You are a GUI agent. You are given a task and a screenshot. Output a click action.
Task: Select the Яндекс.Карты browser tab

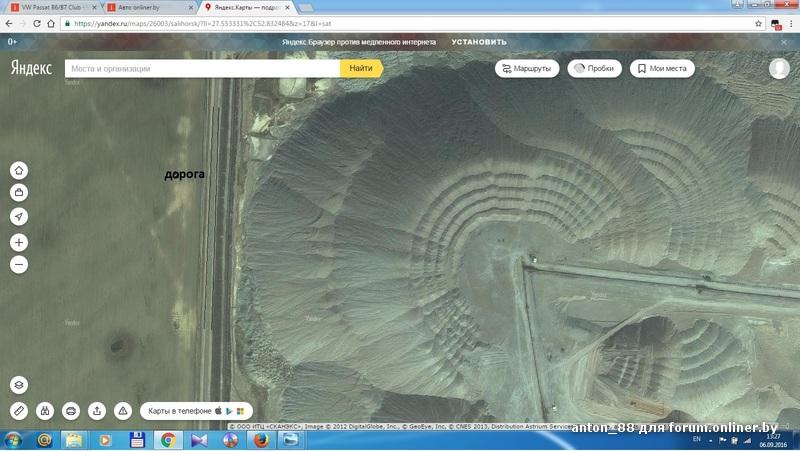coord(247,7)
